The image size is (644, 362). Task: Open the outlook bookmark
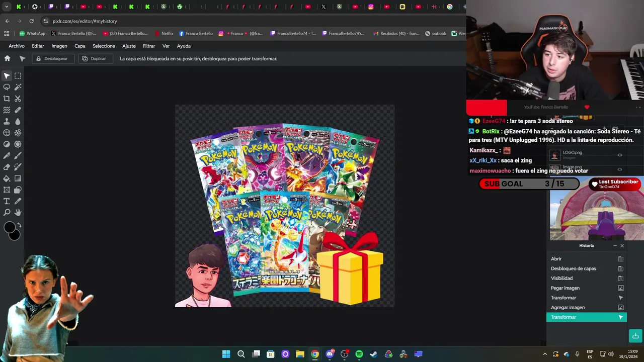click(436, 34)
